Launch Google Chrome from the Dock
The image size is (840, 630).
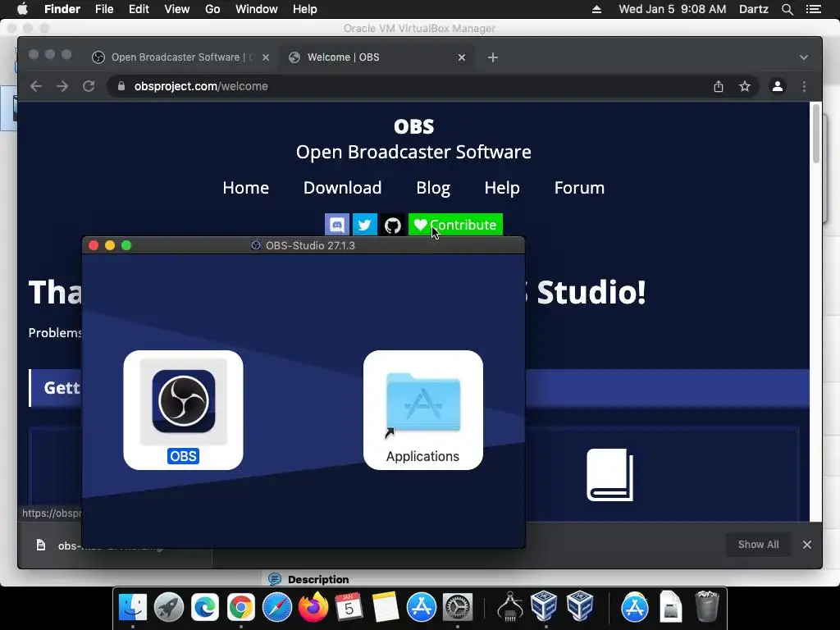(x=241, y=607)
